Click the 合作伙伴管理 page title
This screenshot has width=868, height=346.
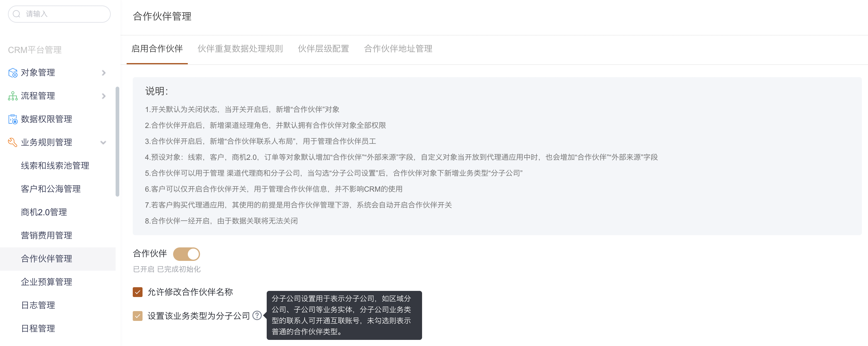(x=162, y=16)
